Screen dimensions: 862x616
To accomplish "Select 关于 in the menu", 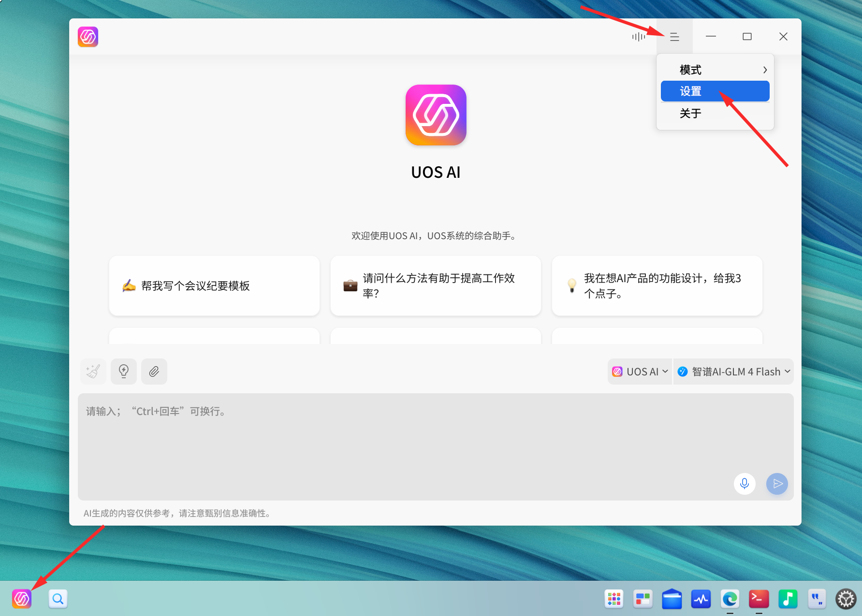I will pos(715,114).
